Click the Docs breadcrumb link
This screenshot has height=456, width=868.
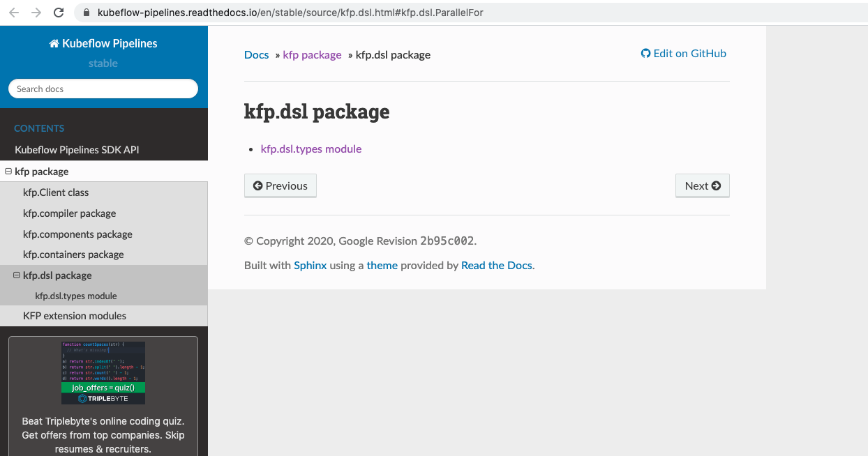[255, 54]
